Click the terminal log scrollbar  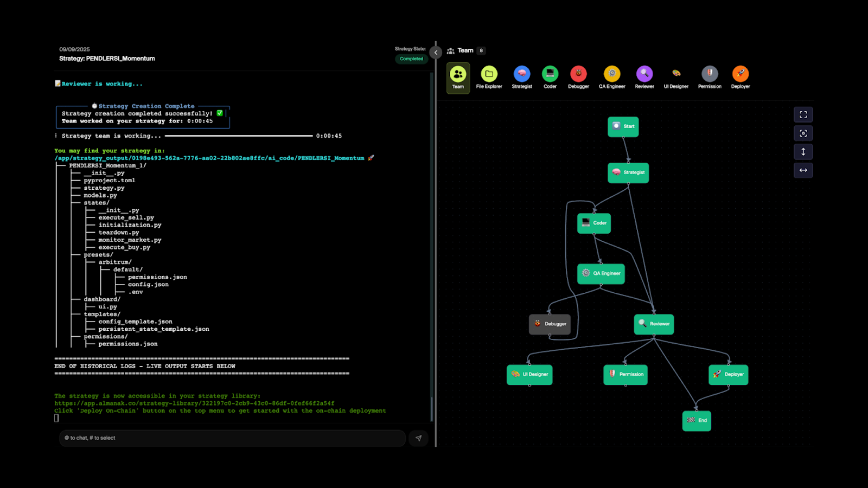(x=432, y=409)
